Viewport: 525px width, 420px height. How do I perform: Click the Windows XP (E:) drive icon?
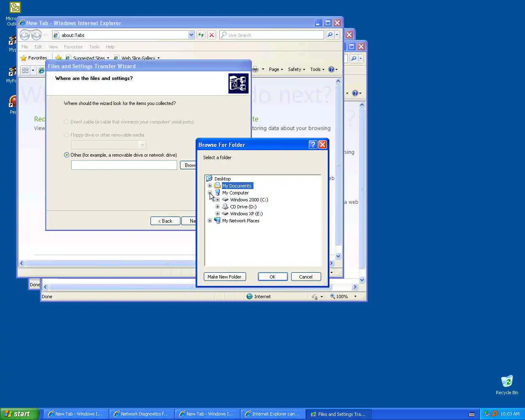(225, 213)
